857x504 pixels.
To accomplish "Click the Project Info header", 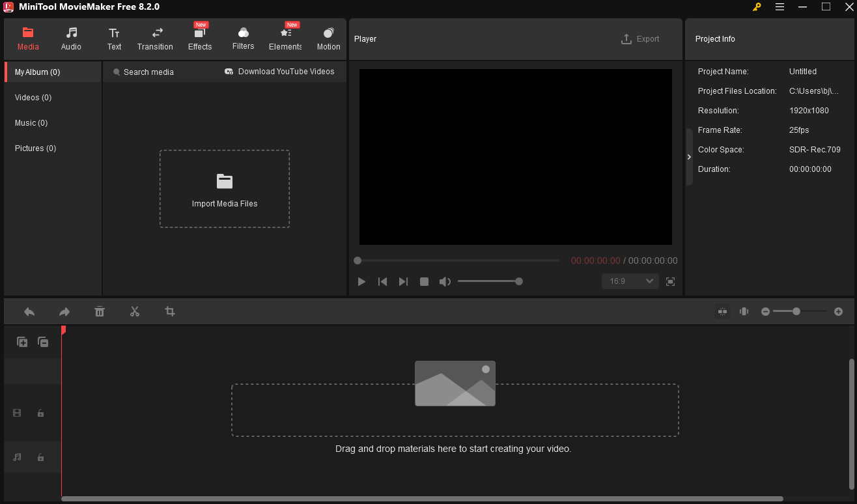I will click(x=715, y=39).
